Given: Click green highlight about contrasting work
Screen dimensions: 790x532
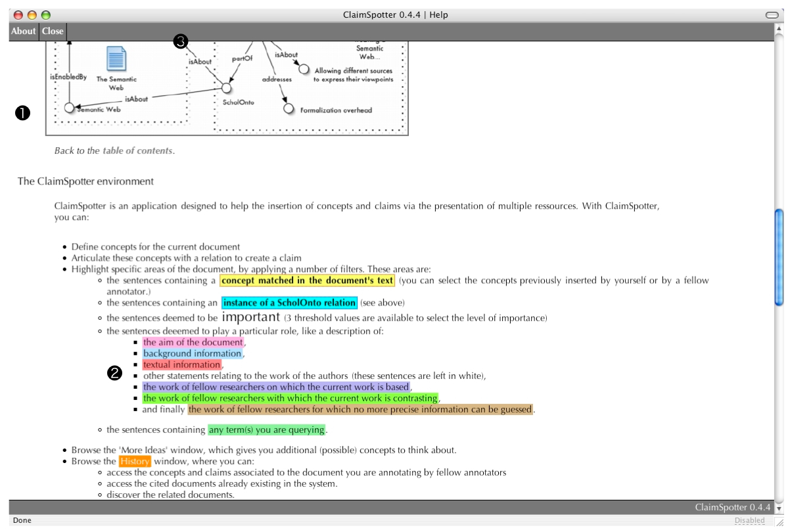Looking at the screenshot, I should point(290,398).
